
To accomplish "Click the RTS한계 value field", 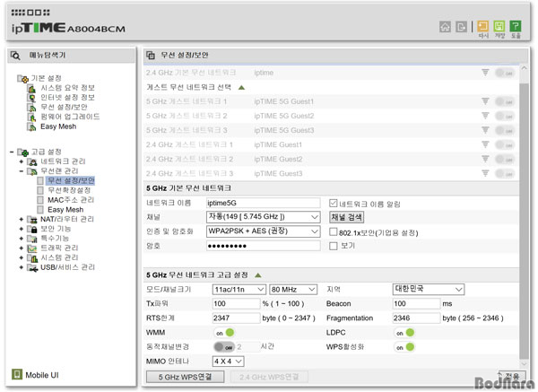I will pyautogui.click(x=237, y=318).
